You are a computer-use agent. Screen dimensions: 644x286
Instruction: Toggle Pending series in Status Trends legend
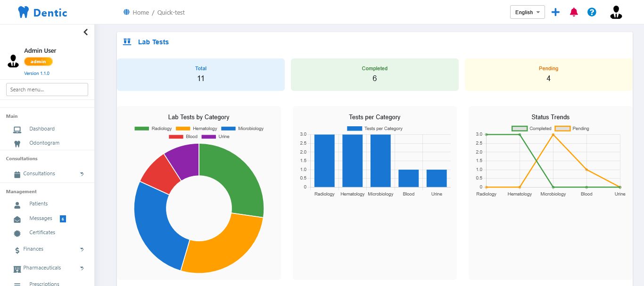tap(562, 129)
